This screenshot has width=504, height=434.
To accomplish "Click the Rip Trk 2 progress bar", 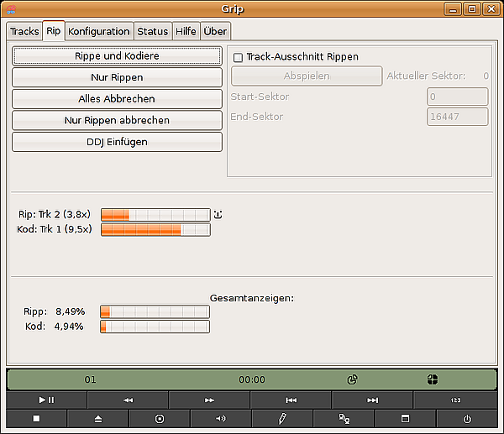I will pos(155,214).
